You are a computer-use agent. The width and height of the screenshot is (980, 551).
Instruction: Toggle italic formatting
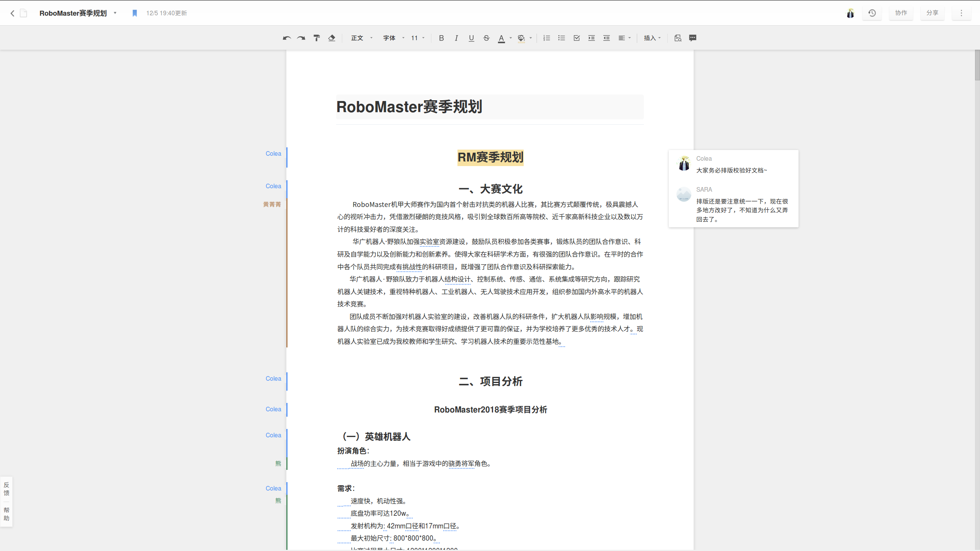456,38
